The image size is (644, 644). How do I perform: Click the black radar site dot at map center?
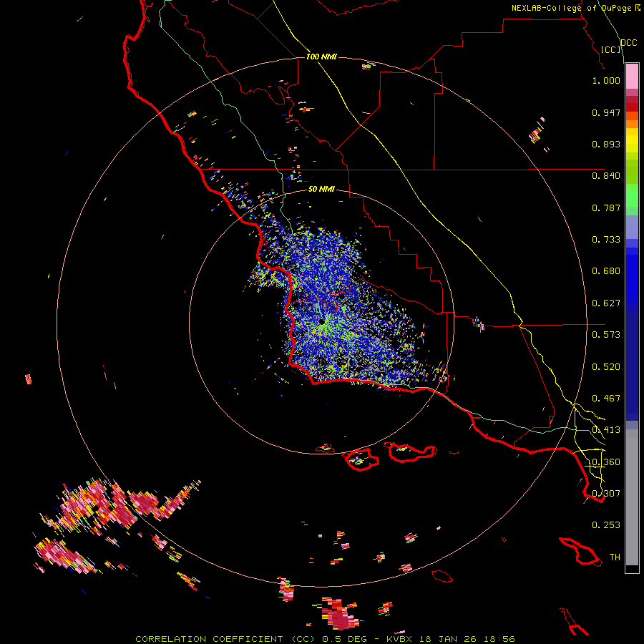coord(322,321)
